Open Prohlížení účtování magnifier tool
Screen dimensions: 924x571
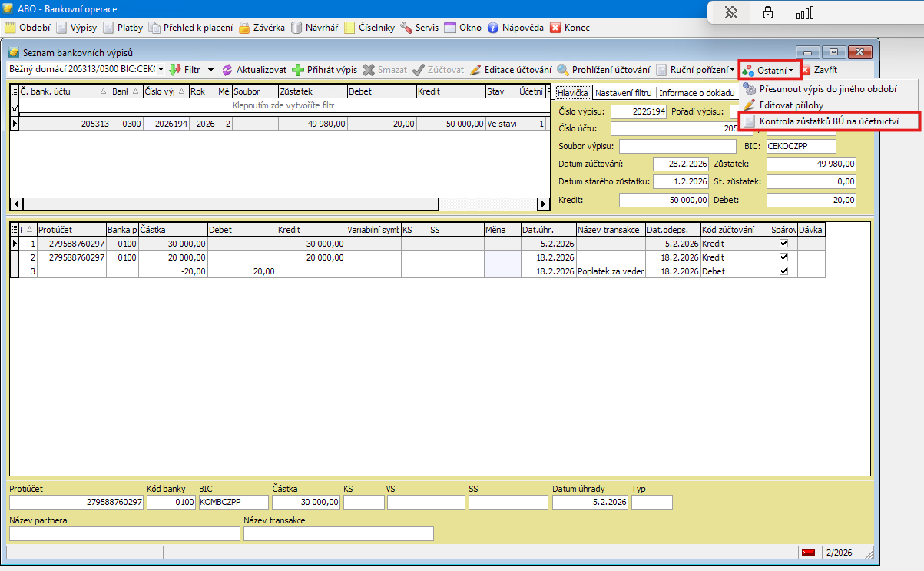pos(563,70)
